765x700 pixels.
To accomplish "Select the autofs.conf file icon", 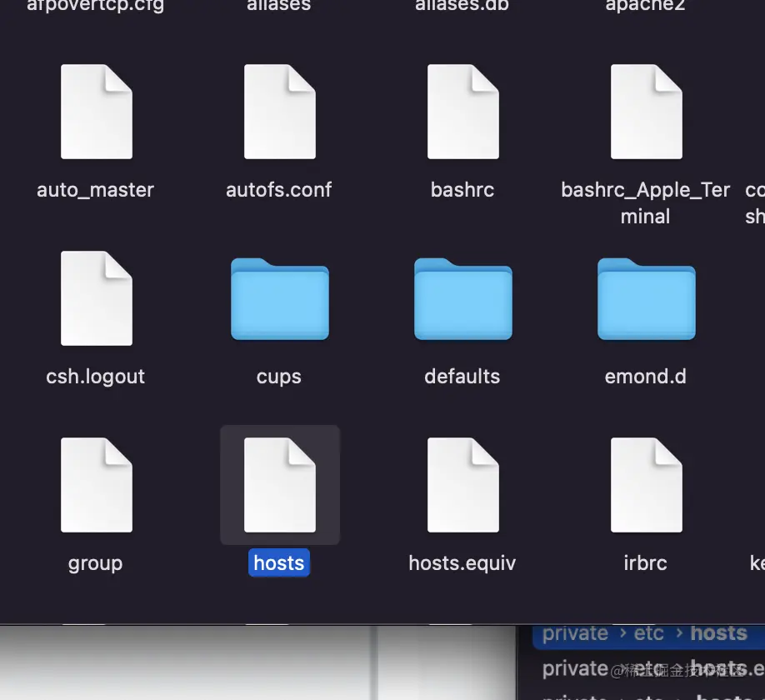I will coord(280,112).
